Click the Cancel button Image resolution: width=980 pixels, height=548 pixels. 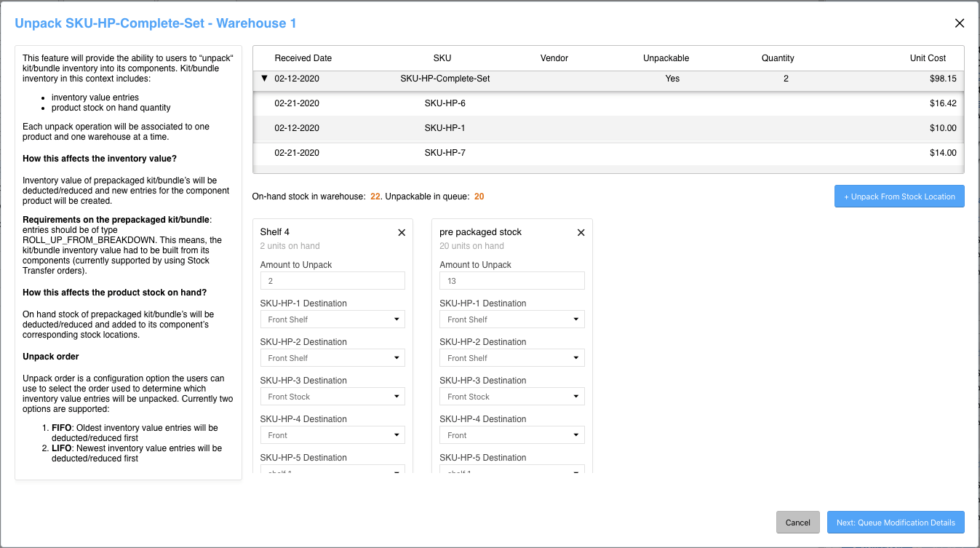pyautogui.click(x=798, y=523)
